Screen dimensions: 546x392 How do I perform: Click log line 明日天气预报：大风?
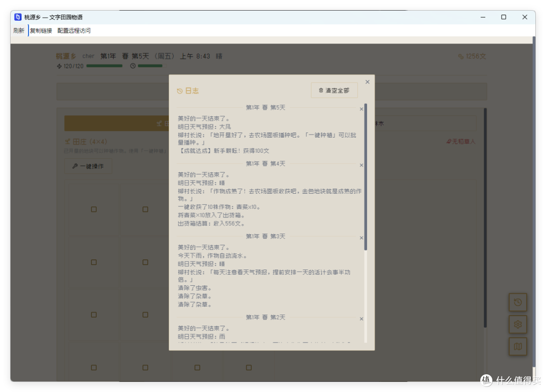click(x=204, y=127)
